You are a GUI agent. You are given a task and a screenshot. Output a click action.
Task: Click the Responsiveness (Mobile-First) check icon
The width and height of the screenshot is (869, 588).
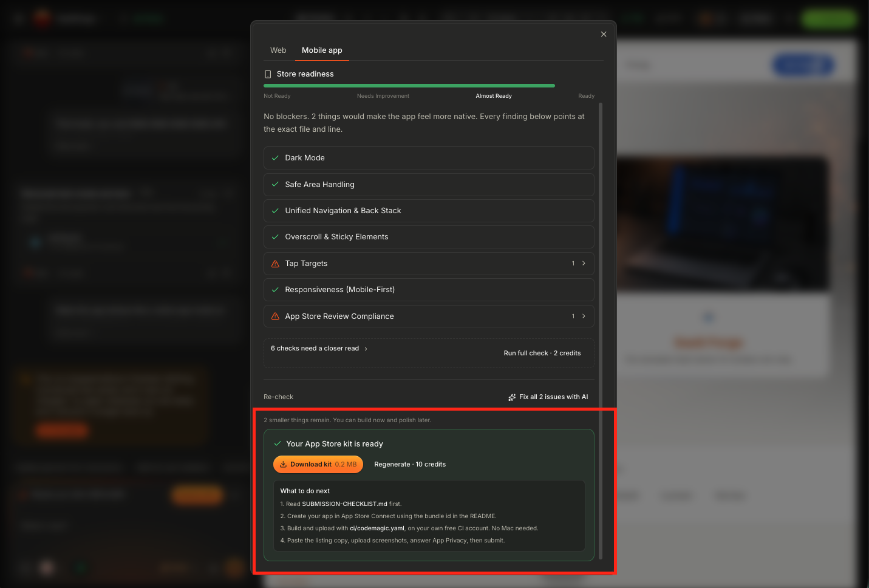coord(275,290)
